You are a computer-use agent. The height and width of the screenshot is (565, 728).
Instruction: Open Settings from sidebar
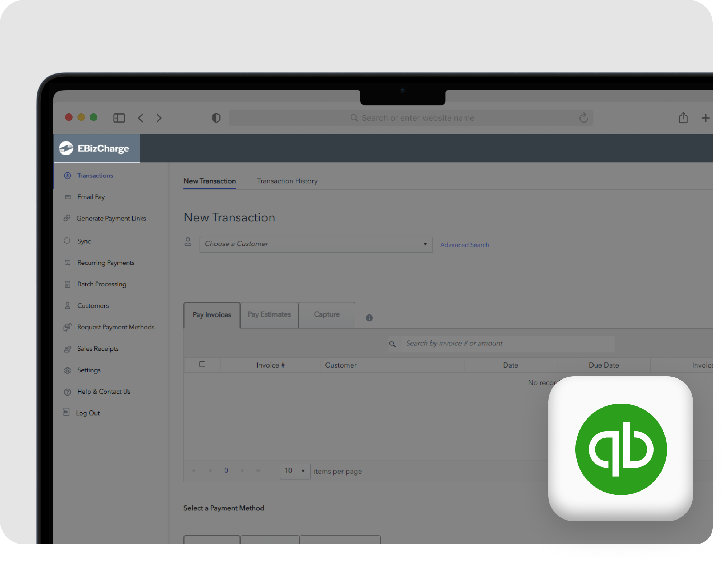89,370
